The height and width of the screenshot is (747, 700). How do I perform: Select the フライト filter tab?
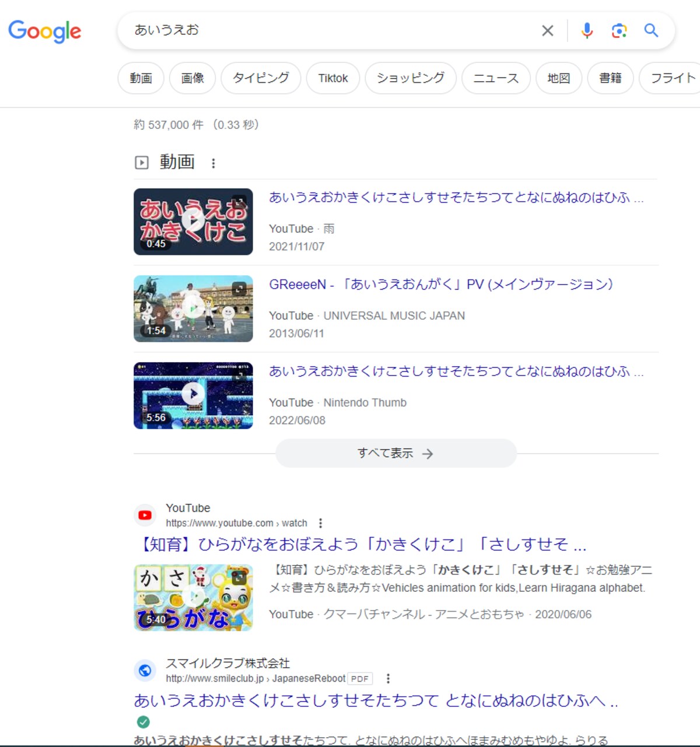pos(671,78)
